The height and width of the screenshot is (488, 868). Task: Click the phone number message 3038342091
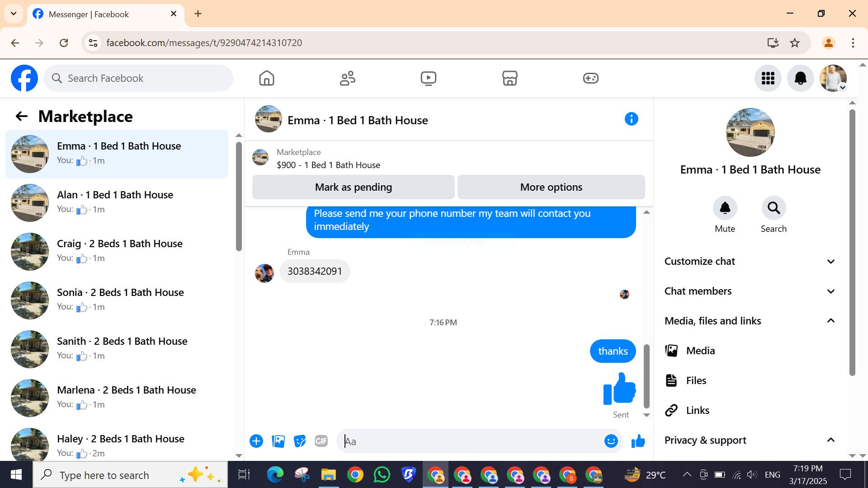tap(315, 271)
